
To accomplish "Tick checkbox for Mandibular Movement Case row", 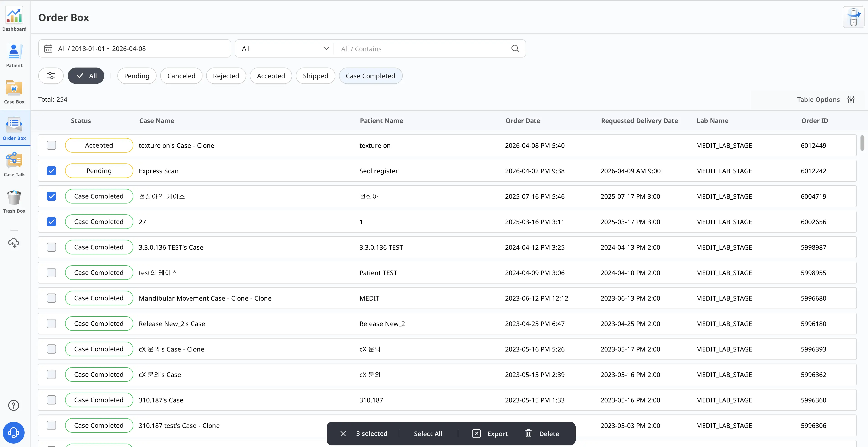I will pos(52,298).
